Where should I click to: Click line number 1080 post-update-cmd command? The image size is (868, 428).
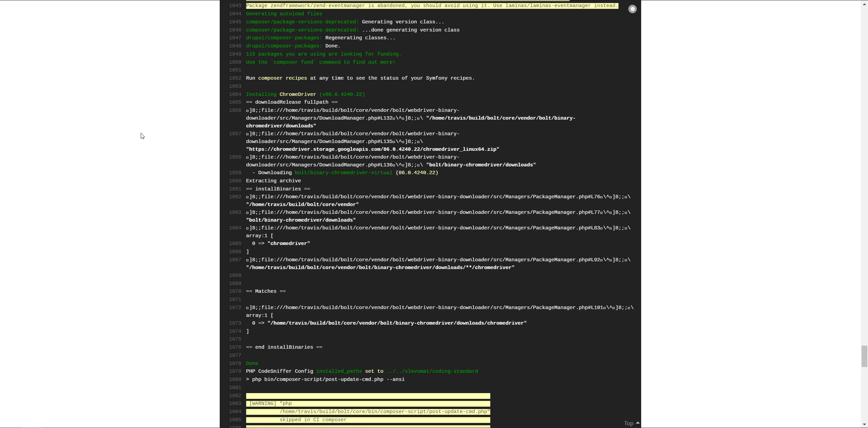[235, 379]
